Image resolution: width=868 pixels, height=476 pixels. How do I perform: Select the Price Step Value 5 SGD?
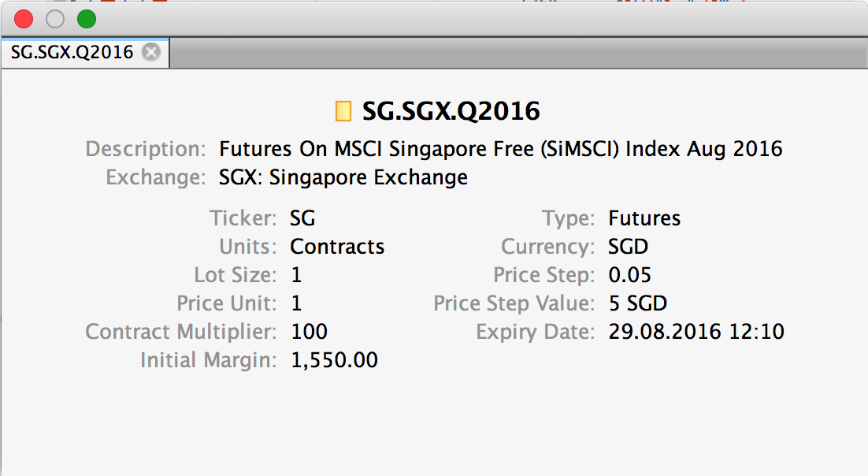638,303
